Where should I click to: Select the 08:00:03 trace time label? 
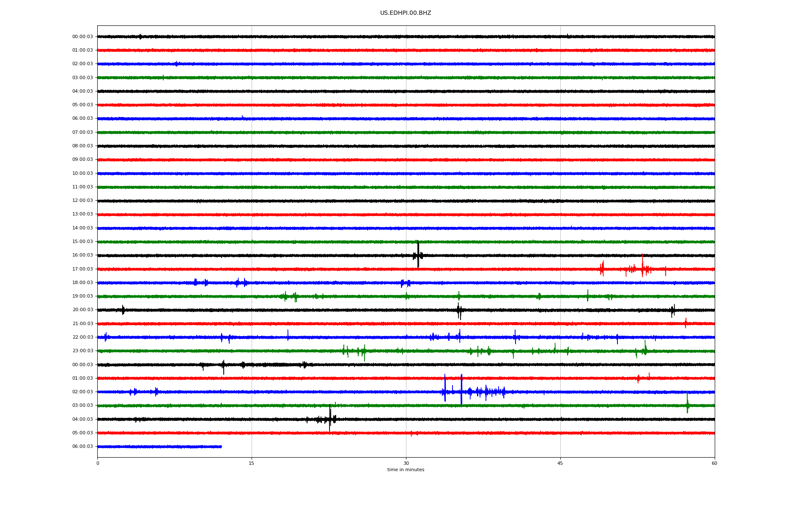pyautogui.click(x=82, y=146)
